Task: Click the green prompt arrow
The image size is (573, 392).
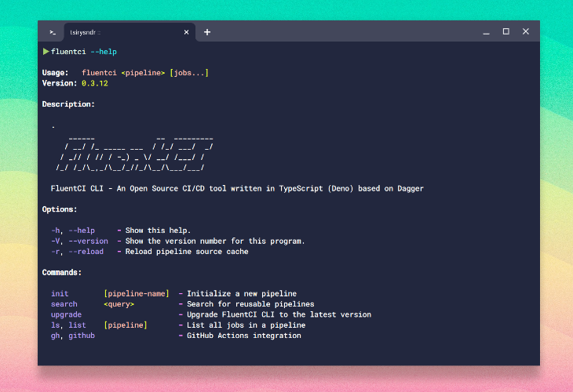Action: 46,52
